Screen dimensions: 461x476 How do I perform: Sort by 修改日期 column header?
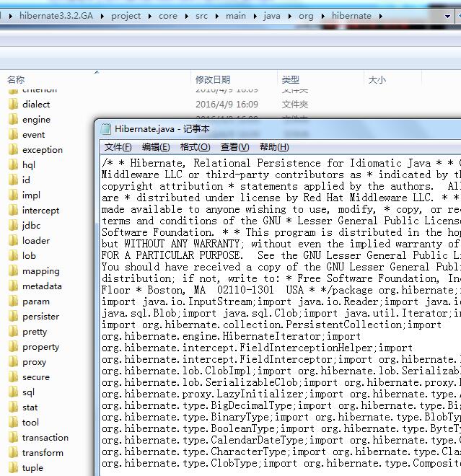coord(213,80)
